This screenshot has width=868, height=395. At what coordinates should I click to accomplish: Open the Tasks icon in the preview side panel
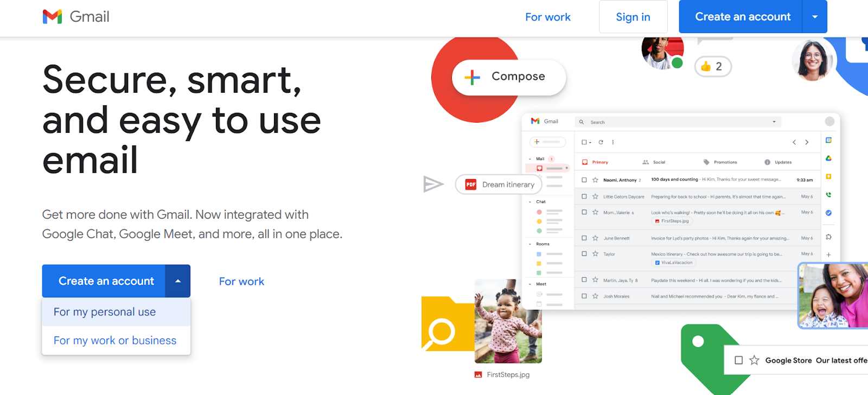coord(828,213)
